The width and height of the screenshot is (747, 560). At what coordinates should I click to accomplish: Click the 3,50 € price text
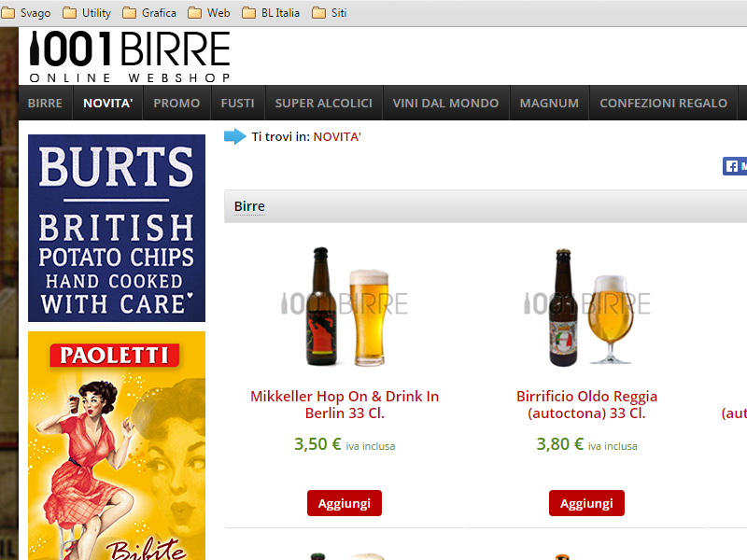(x=317, y=444)
